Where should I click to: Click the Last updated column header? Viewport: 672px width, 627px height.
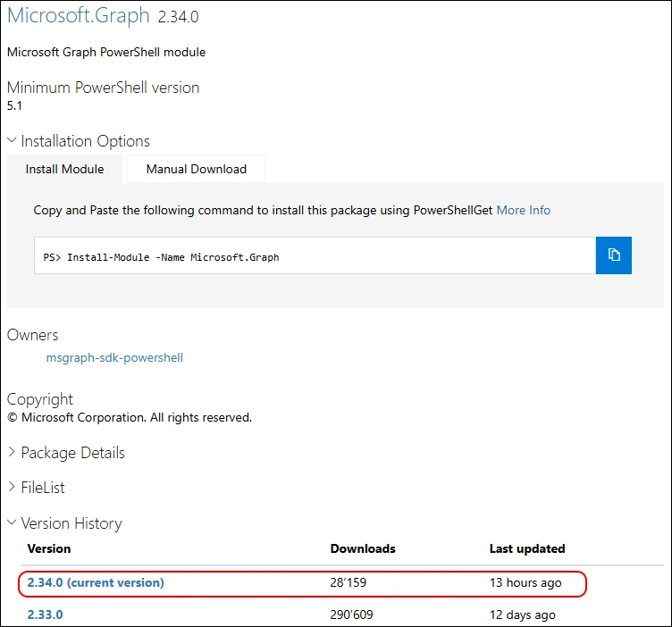(x=527, y=548)
